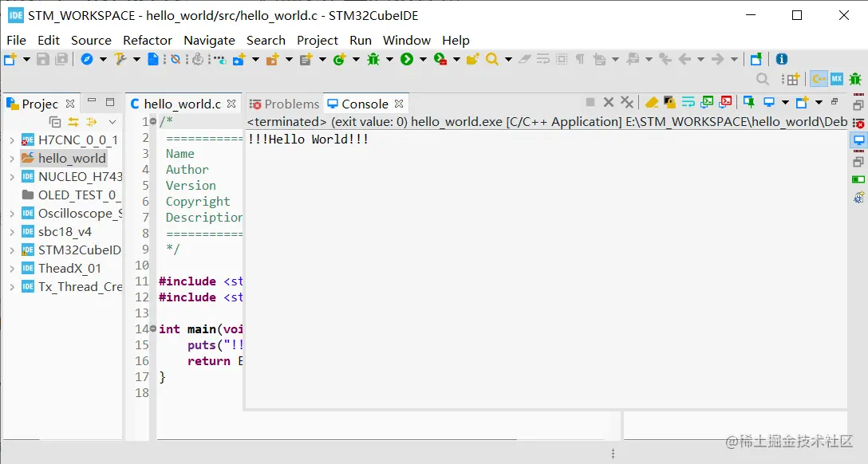
Task: Click the Skip All Breakpoints toolbar icon
Action: click(176, 59)
